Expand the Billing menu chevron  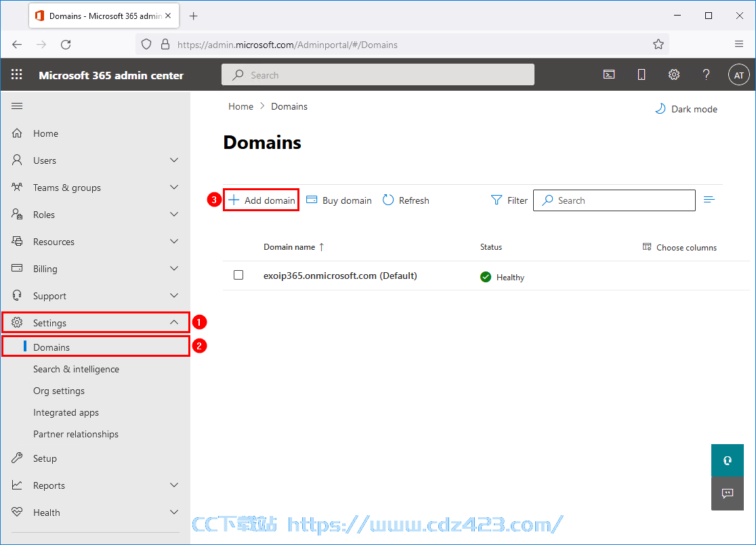174,268
